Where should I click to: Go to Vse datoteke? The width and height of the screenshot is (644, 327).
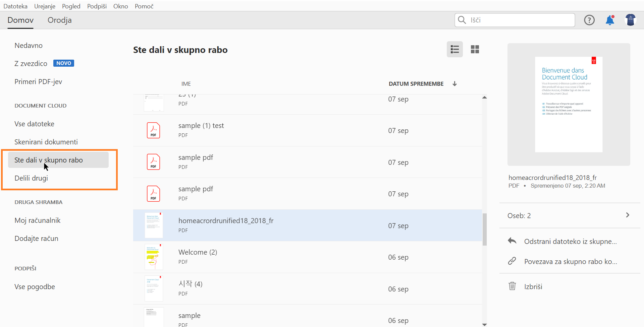(34, 124)
